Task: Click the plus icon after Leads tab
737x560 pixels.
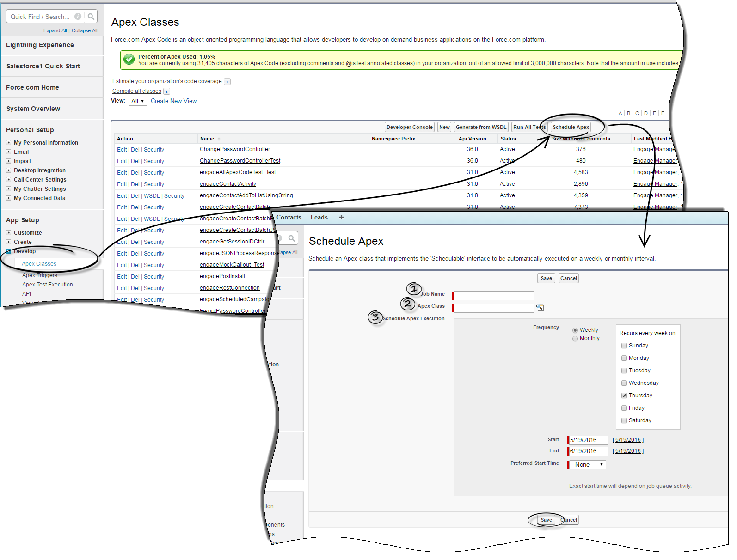Action: (341, 218)
